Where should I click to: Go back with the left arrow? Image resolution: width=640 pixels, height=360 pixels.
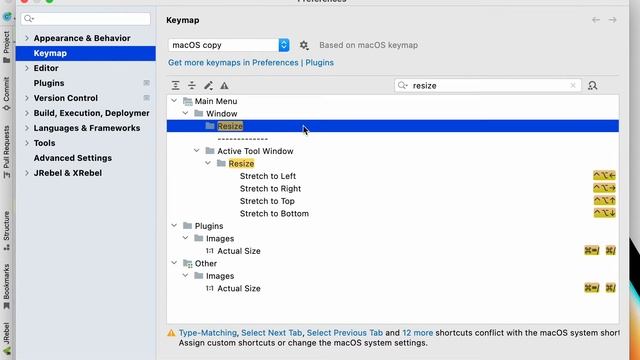tap(596, 20)
